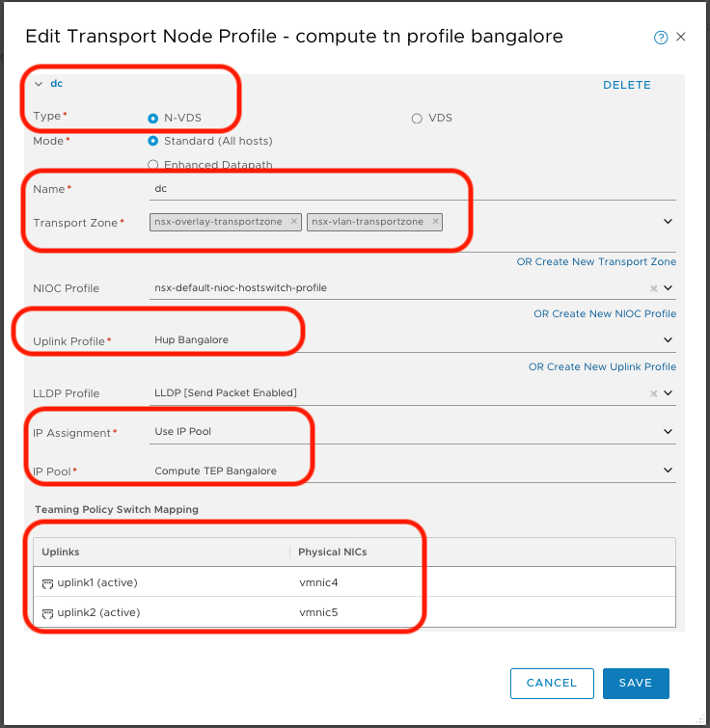Open the IP Pool dropdown
The height and width of the screenshot is (728, 710).
point(668,471)
